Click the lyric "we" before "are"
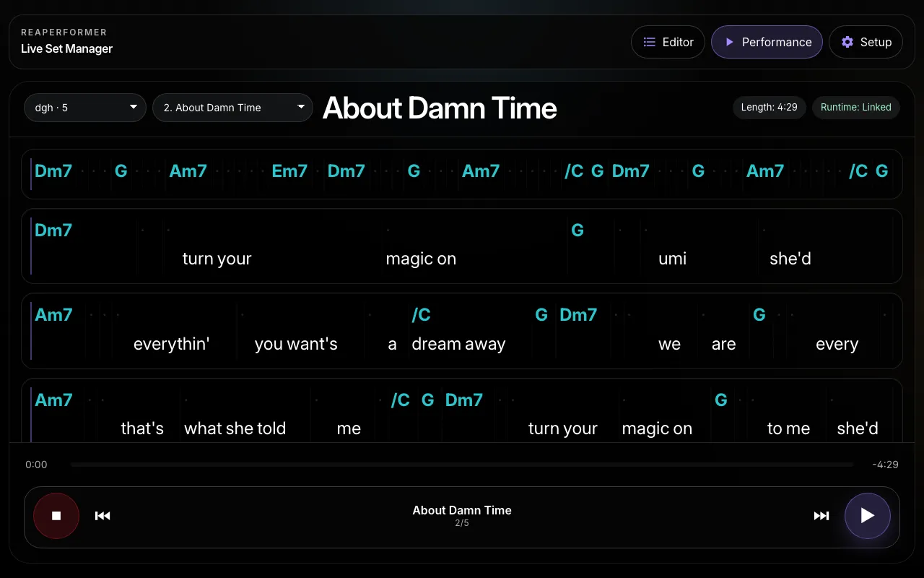 [x=669, y=344]
